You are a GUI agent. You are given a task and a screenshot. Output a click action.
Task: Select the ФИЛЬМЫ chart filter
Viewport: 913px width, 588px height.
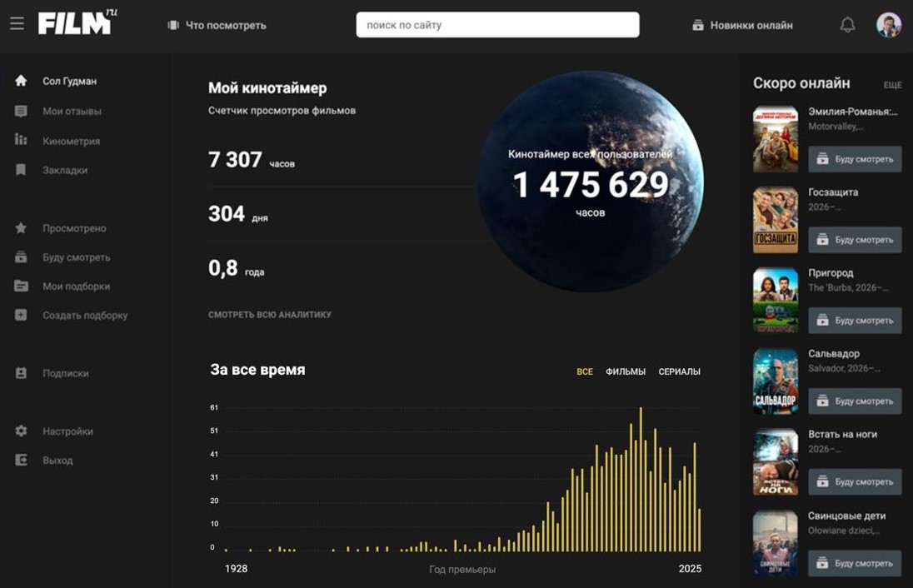point(625,371)
